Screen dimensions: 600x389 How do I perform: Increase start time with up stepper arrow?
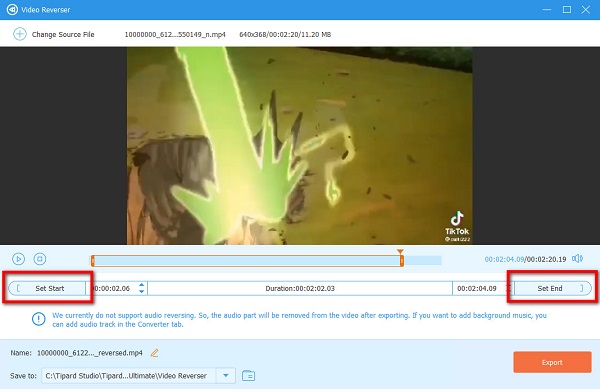pos(142,285)
